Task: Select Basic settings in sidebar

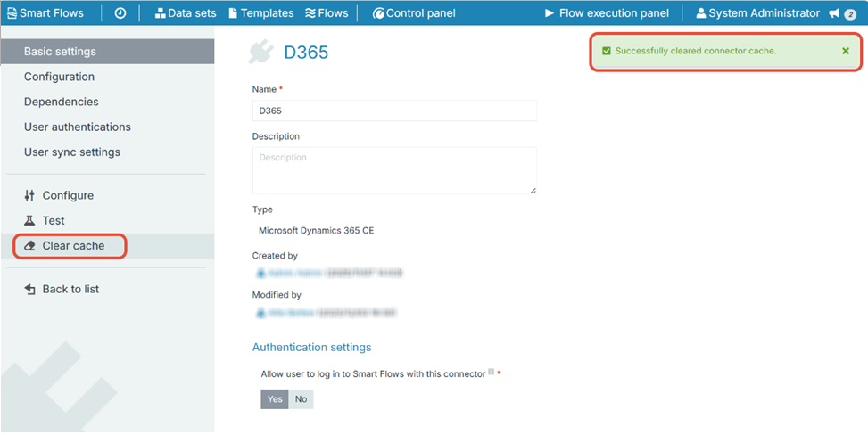Action: 107,52
